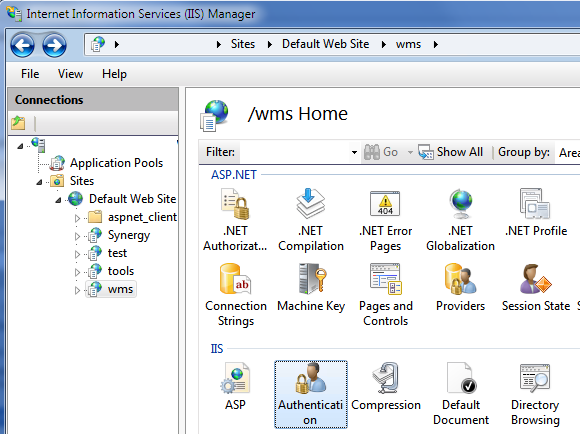Open Pages and Controls feature
The image size is (580, 434).
coord(386,295)
